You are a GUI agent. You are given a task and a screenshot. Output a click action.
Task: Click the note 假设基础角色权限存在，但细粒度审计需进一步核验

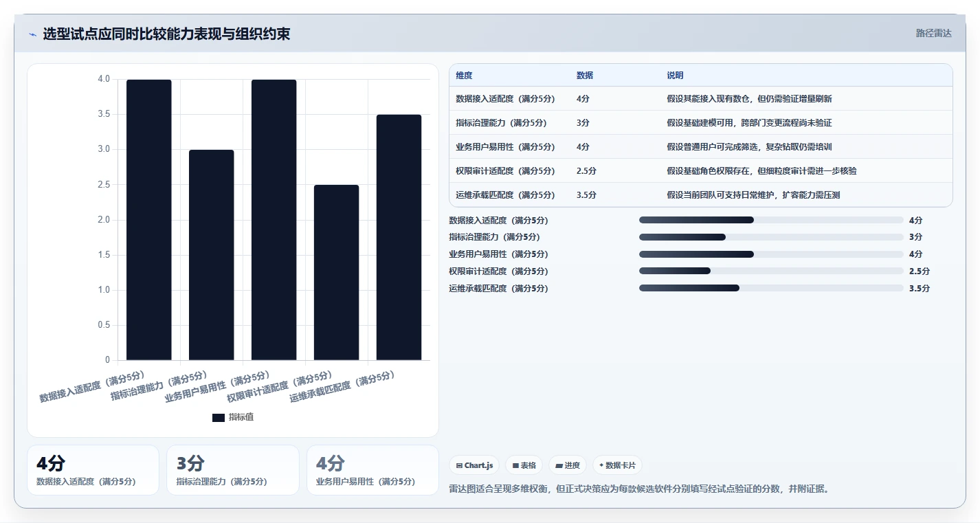(x=761, y=171)
